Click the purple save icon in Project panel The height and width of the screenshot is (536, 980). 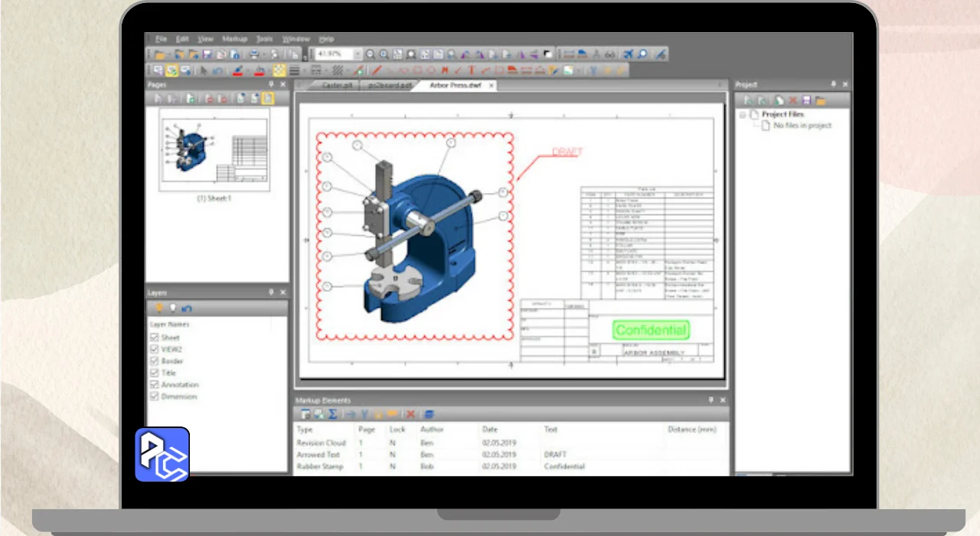pyautogui.click(x=805, y=100)
